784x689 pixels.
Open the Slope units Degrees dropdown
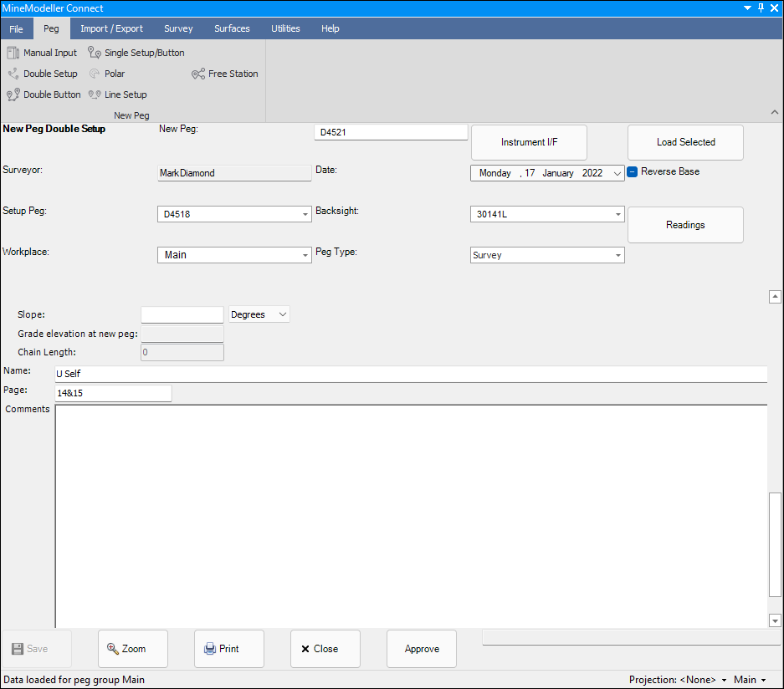[282, 314]
